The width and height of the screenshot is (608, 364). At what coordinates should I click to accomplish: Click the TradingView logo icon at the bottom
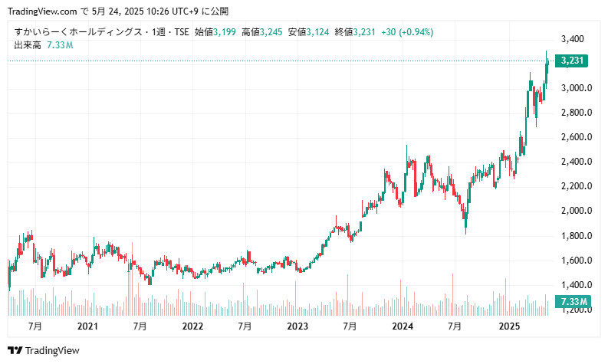[15, 350]
